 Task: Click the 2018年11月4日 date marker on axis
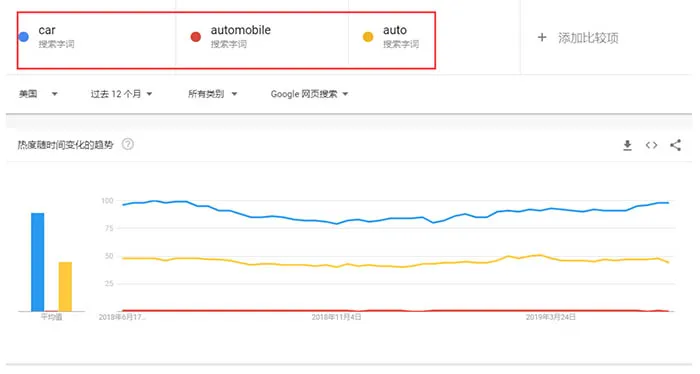[336, 317]
